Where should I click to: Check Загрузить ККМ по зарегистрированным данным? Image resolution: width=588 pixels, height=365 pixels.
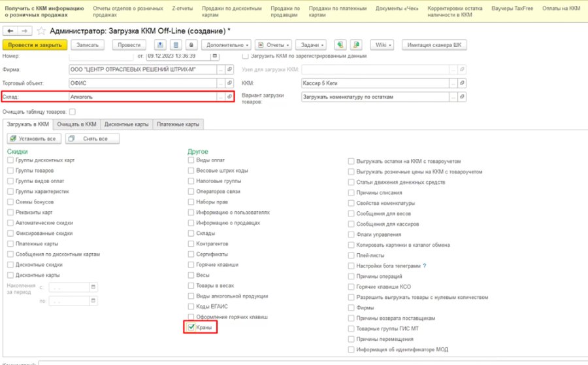pyautogui.click(x=245, y=56)
